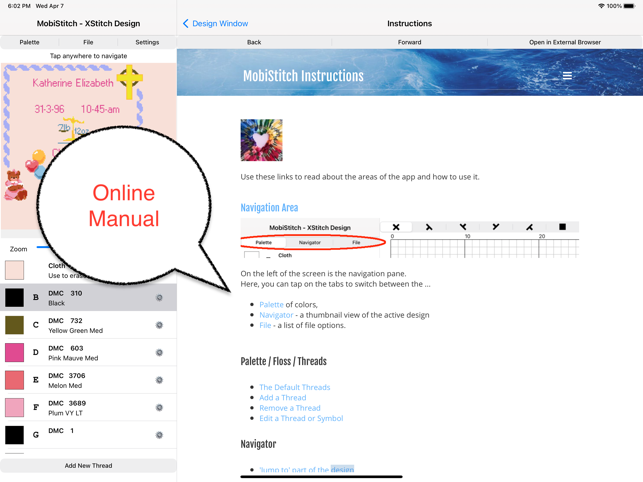The image size is (643, 482).
Task: Select the black swatch for thread G
Action: (x=14, y=435)
